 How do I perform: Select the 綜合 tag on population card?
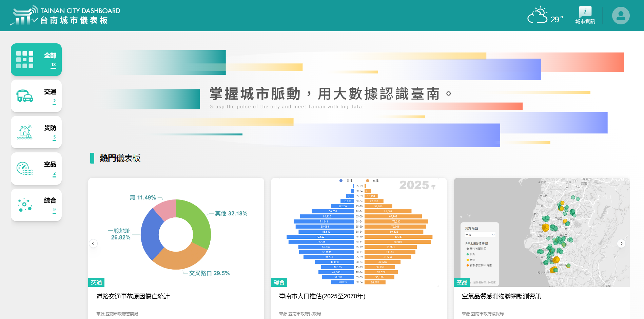click(x=279, y=282)
